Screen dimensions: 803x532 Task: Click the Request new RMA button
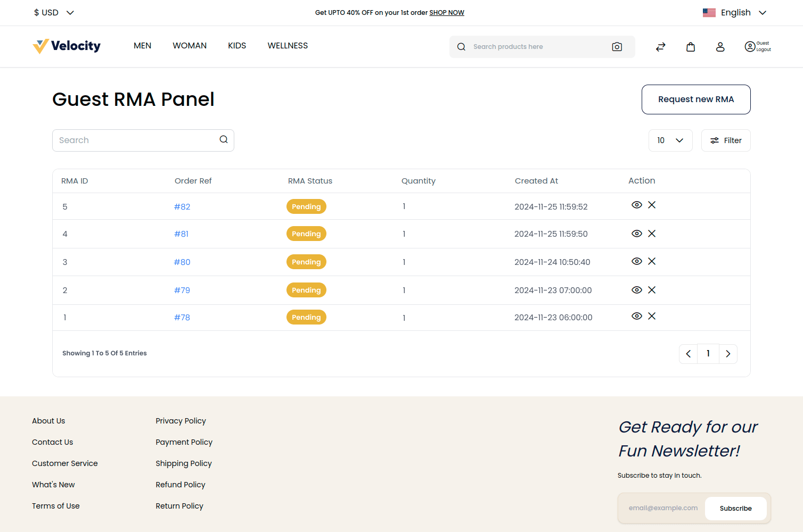pos(696,99)
